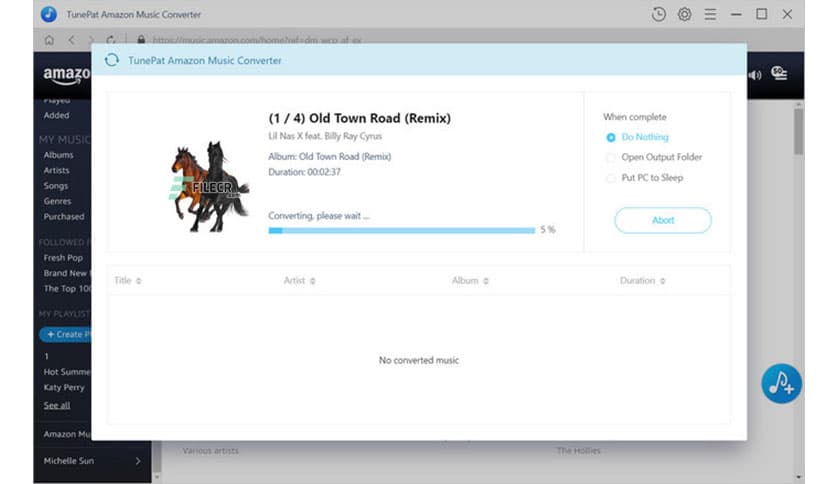Click the Create Playlist button
The height and width of the screenshot is (484, 836).
point(66,334)
